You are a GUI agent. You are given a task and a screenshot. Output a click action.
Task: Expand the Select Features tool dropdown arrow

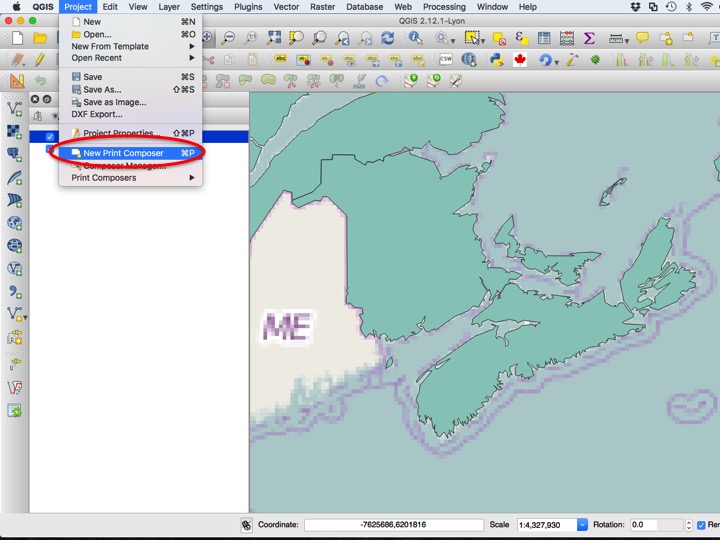point(483,41)
